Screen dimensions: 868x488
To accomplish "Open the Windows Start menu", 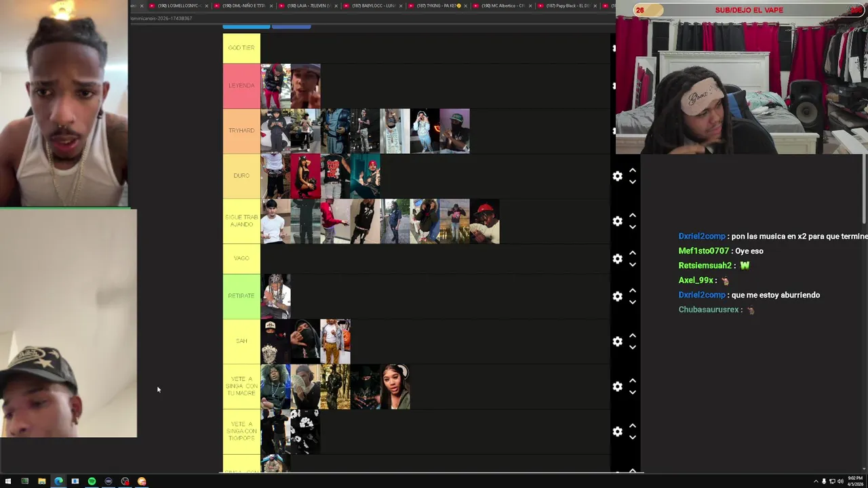I will point(8,481).
